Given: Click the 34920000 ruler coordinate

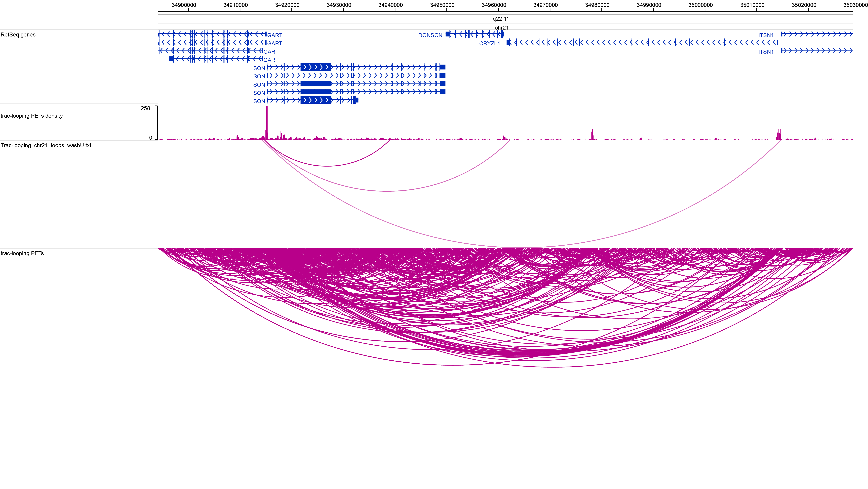Looking at the screenshot, I should click(287, 5).
